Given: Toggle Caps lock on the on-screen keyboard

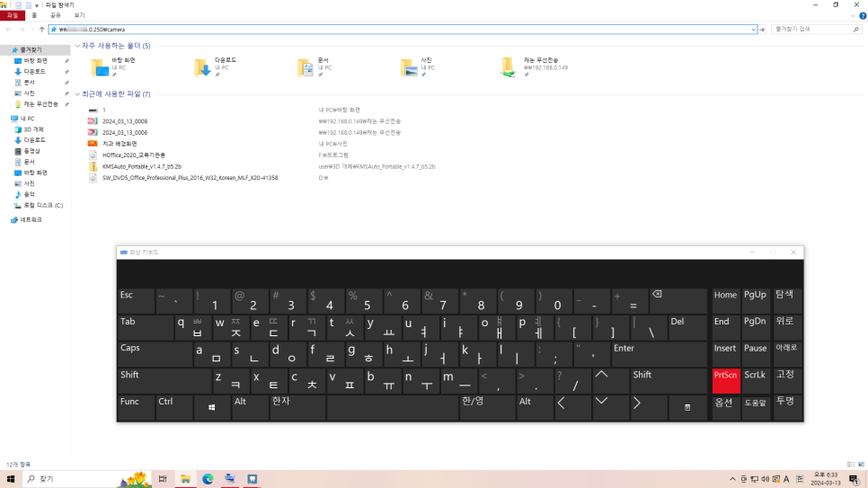Looking at the screenshot, I should tap(155, 354).
